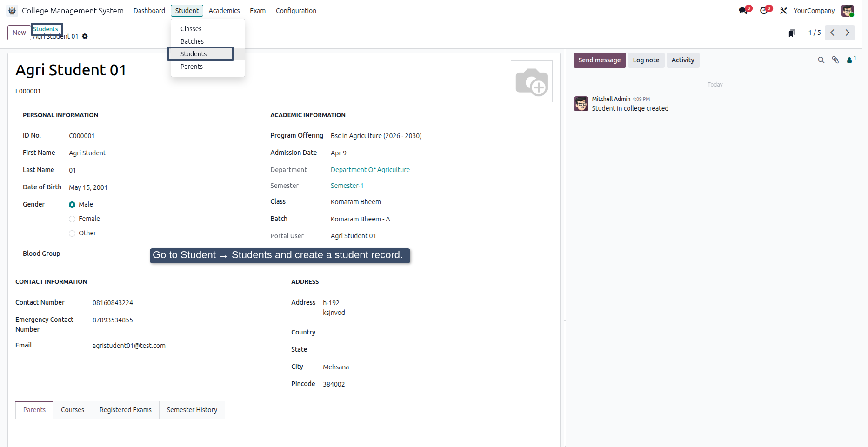Open the Configuration menu
Viewport: 868px width, 447px height.
point(296,11)
